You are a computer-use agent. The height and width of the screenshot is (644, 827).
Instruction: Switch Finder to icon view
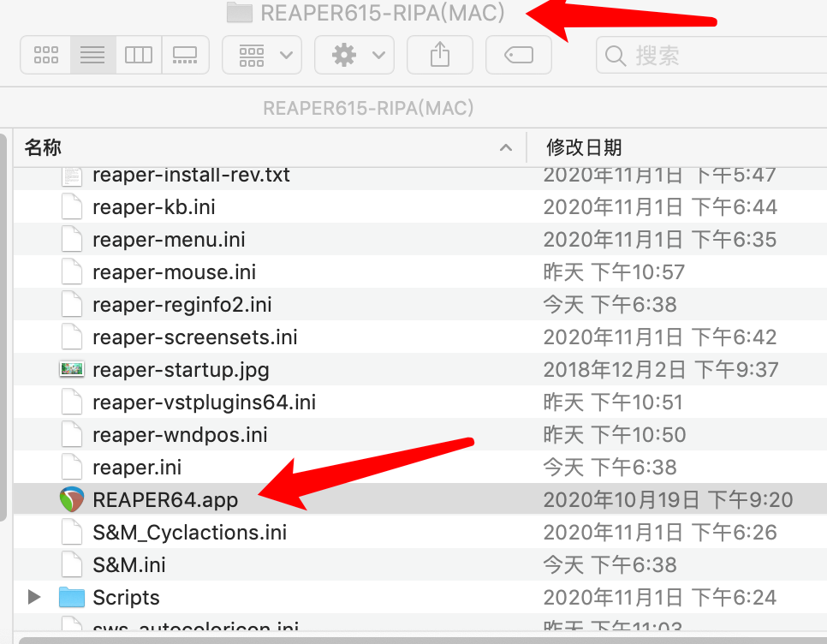tap(46, 55)
